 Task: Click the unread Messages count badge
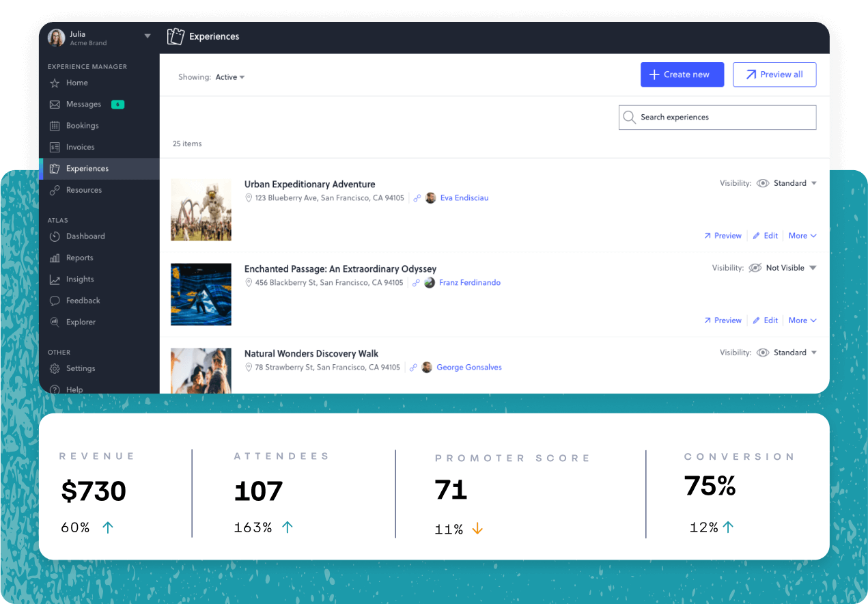pyautogui.click(x=117, y=105)
